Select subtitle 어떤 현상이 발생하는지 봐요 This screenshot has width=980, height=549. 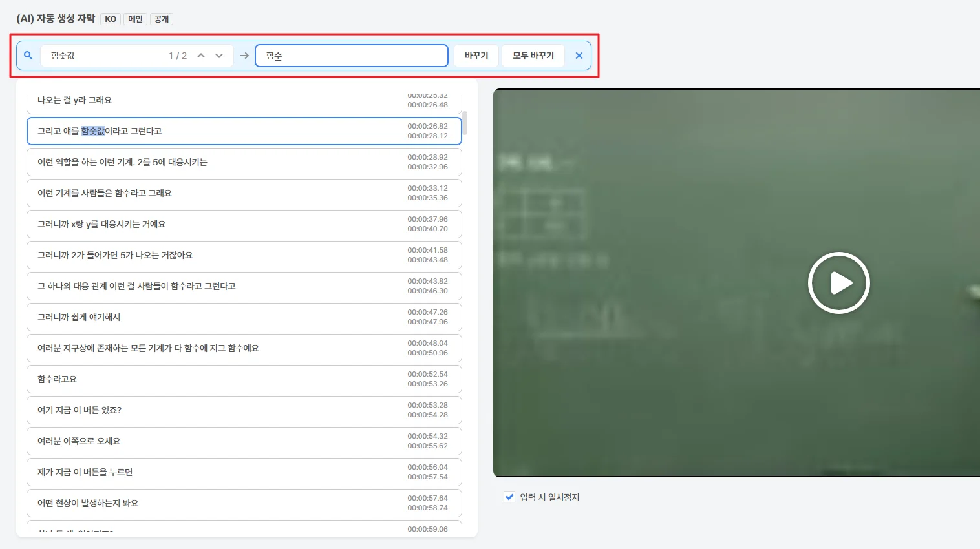pos(244,503)
